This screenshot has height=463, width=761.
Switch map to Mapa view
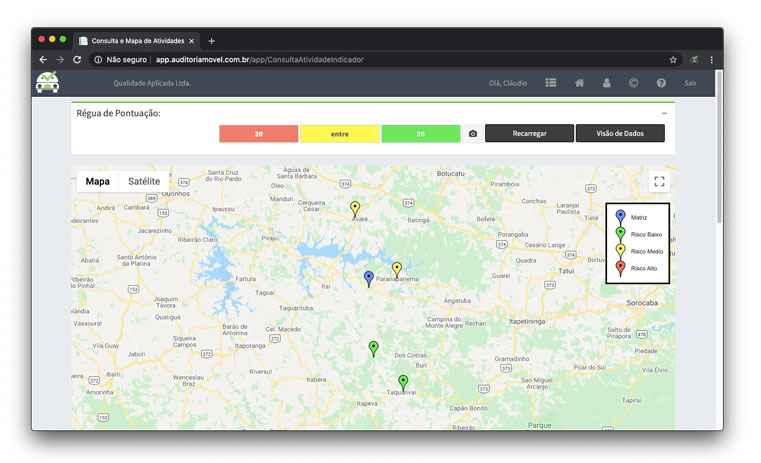click(x=98, y=182)
